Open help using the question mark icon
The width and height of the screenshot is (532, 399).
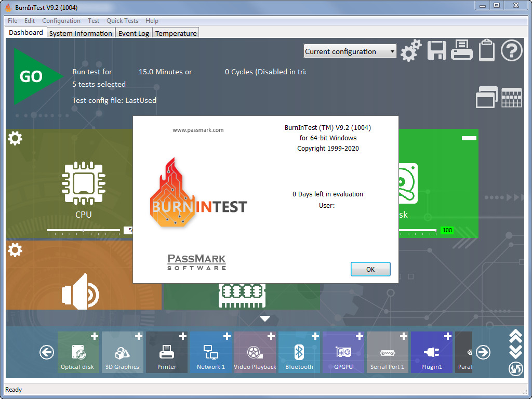(x=511, y=50)
